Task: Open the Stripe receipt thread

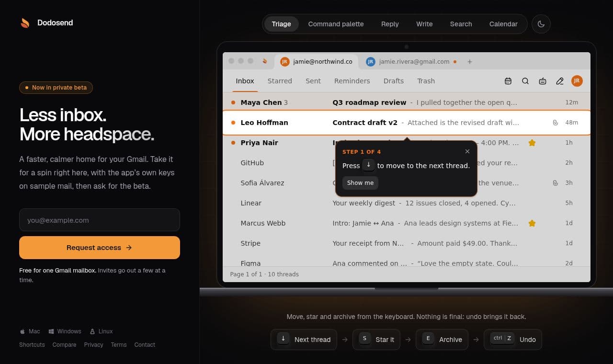Action: tap(407, 243)
